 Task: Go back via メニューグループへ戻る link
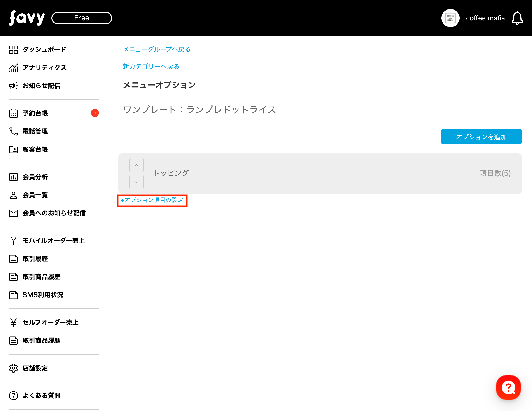157,49
